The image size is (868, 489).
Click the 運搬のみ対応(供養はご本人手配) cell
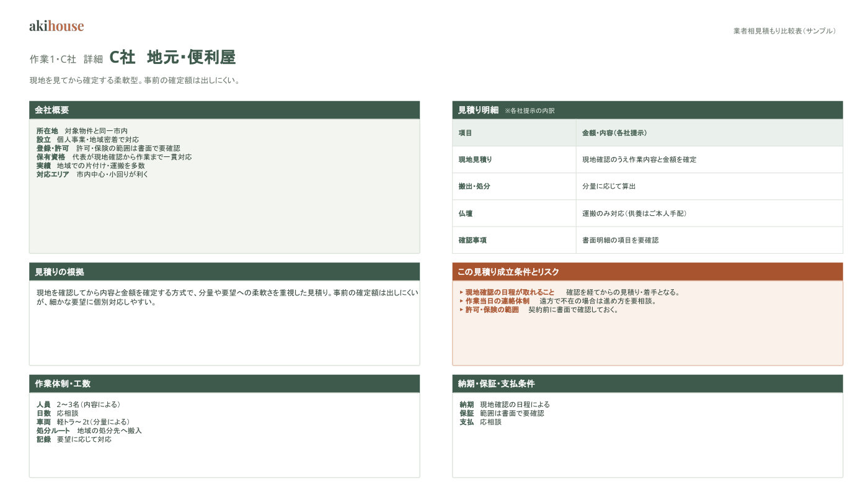(x=709, y=213)
